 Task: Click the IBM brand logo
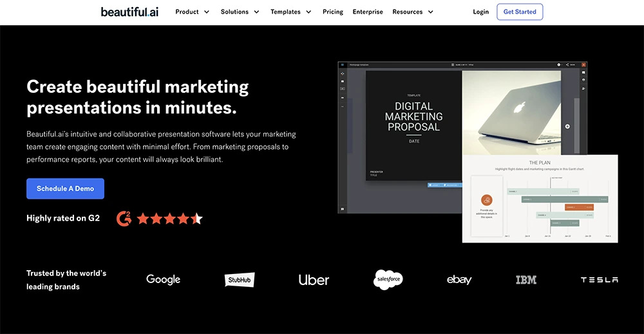click(x=526, y=280)
